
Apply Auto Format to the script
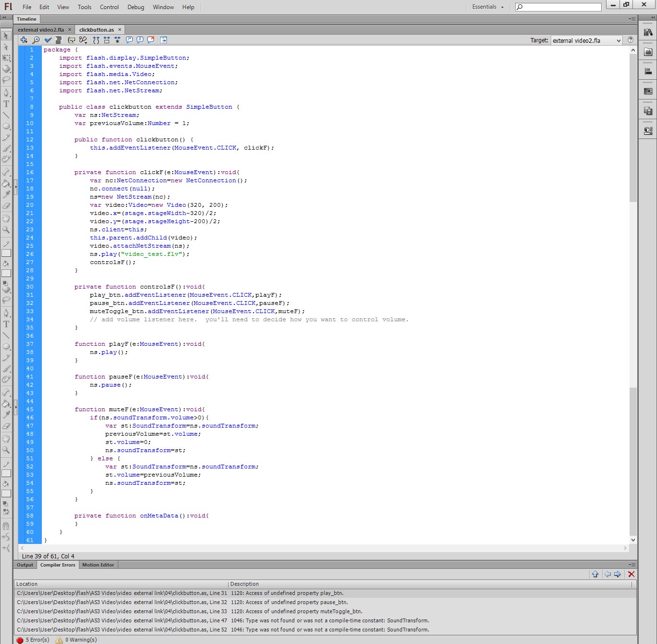click(59, 40)
